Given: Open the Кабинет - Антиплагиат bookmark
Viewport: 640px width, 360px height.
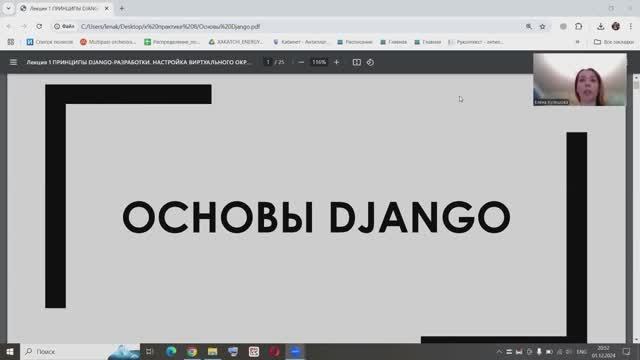Looking at the screenshot, I should 300,42.
